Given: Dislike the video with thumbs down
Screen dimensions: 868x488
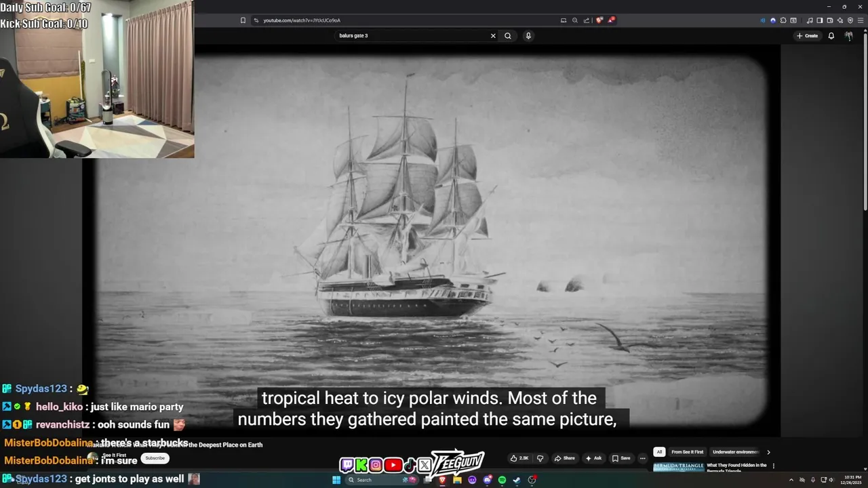Looking at the screenshot, I should [540, 458].
